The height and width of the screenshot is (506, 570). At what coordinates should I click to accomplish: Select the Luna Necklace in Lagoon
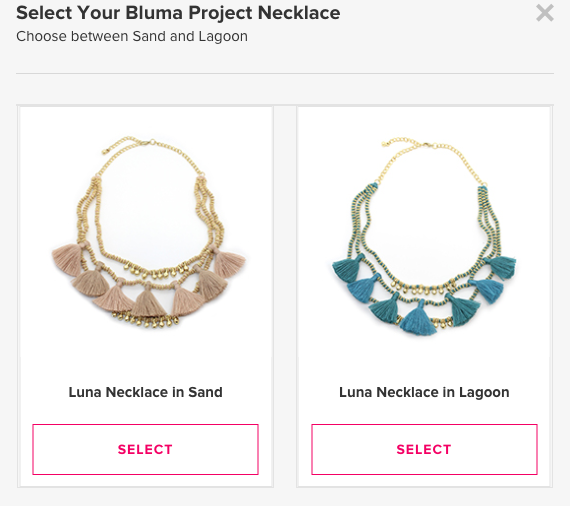(424, 449)
